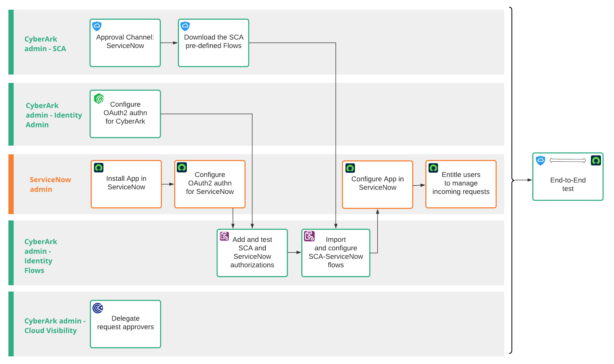The width and height of the screenshot is (614, 364).
Task: Click the SCA shield icon in Approval Channel box
Action: pos(97,26)
